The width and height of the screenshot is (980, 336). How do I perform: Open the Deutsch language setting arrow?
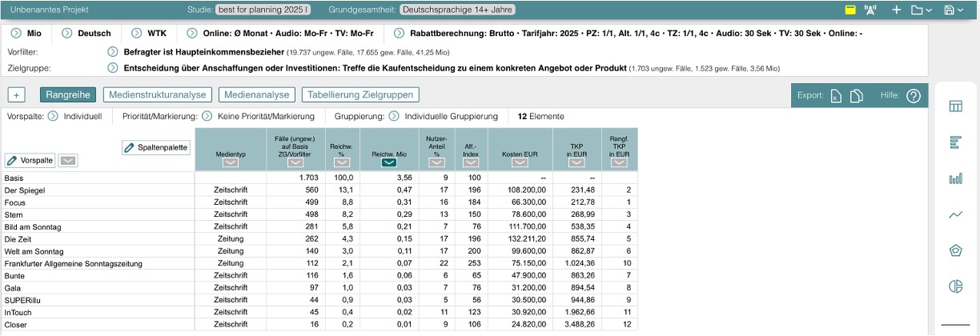click(67, 34)
